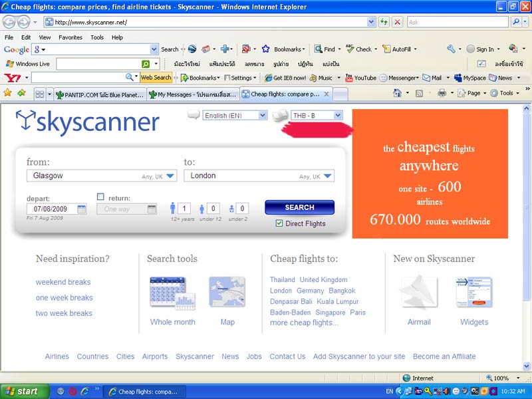Click the Map search tool image
The height and width of the screenshot is (399, 532).
click(227, 292)
